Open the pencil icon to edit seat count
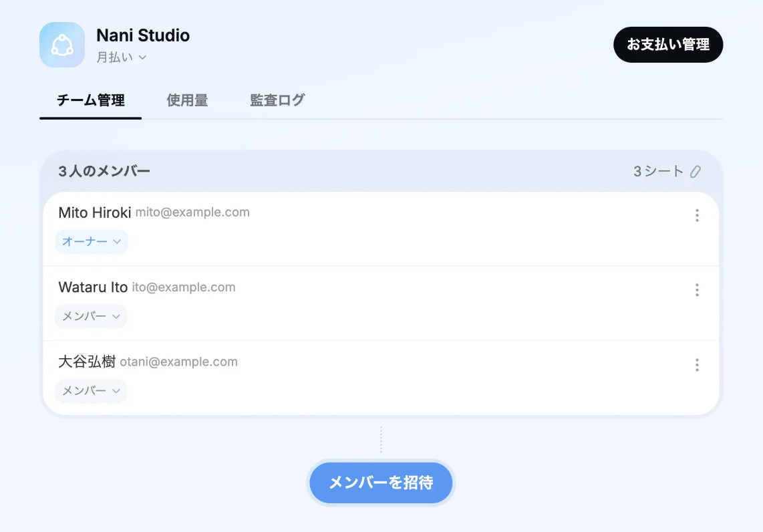 click(x=696, y=172)
